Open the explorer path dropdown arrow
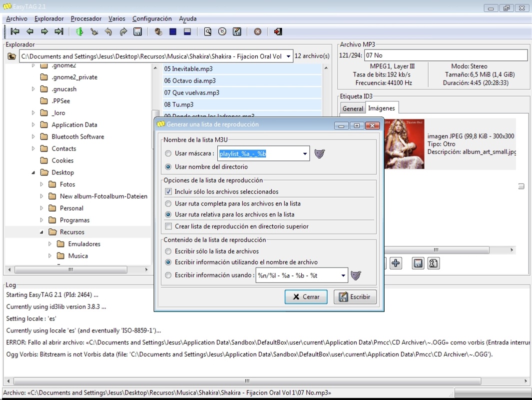 point(288,56)
